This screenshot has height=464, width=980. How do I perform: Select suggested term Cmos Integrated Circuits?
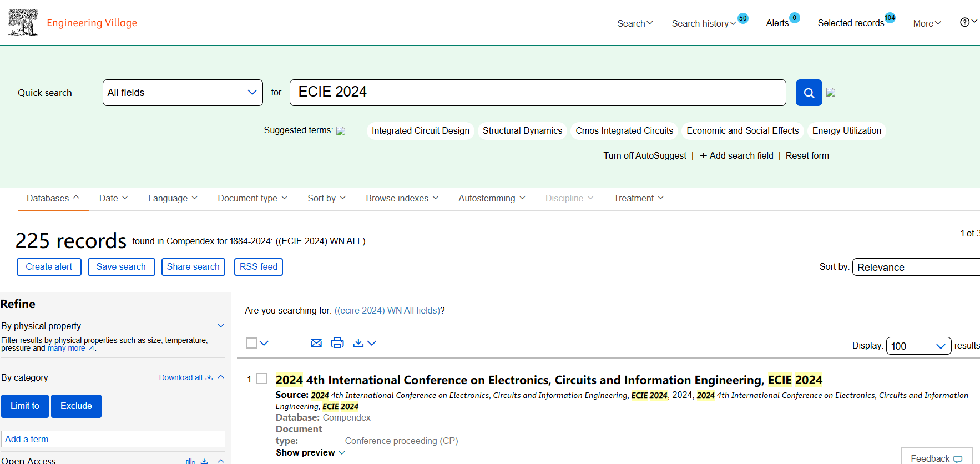tap(624, 131)
